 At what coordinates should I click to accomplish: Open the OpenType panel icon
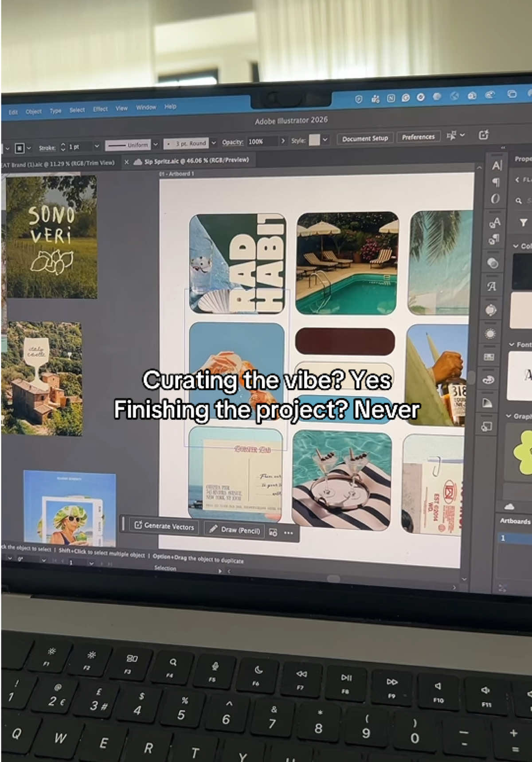(495, 199)
